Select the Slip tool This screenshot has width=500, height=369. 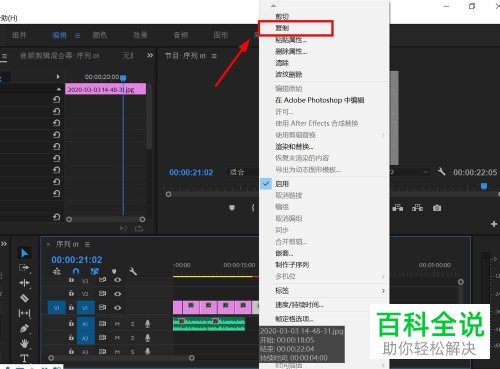tap(24, 313)
